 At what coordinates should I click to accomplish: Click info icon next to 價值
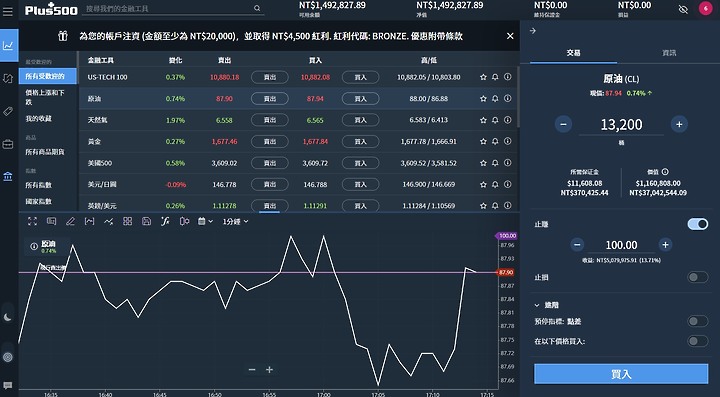coord(665,172)
